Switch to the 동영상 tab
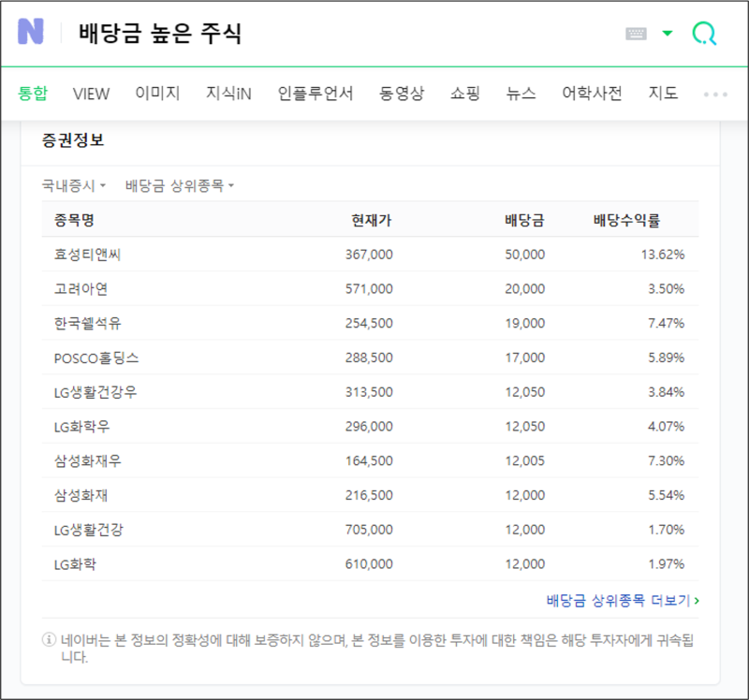This screenshot has width=749, height=700. [x=402, y=93]
